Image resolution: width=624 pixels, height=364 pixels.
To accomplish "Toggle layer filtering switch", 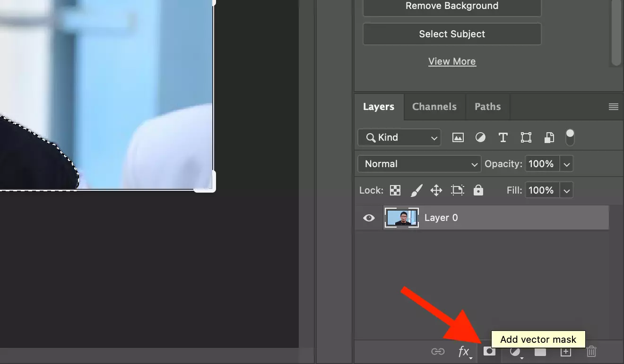I will 570,137.
